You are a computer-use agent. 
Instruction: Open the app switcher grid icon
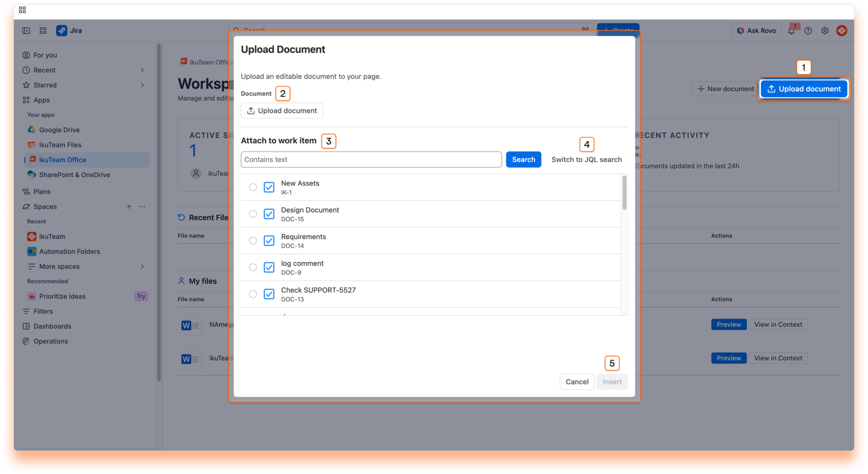click(43, 30)
